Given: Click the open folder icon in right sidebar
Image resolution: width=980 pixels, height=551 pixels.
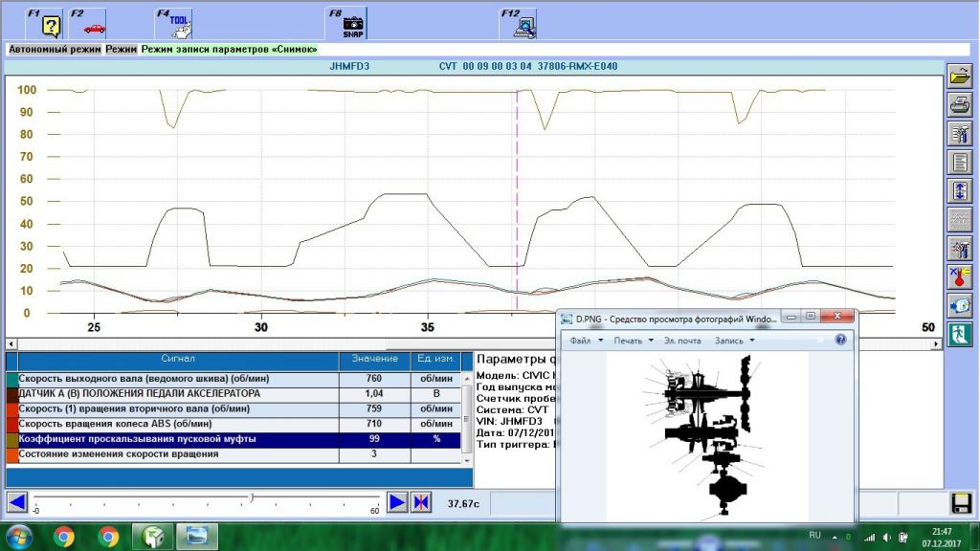Looking at the screenshot, I should point(959,77).
